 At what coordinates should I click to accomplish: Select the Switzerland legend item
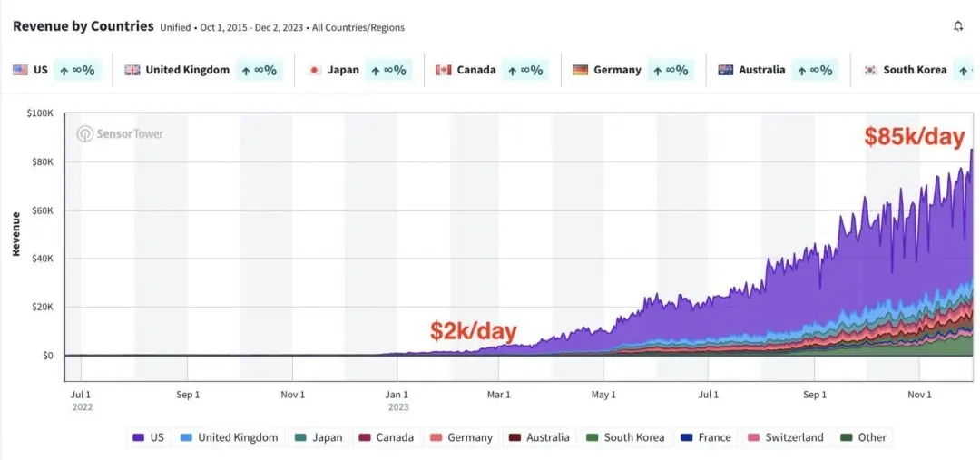785,437
